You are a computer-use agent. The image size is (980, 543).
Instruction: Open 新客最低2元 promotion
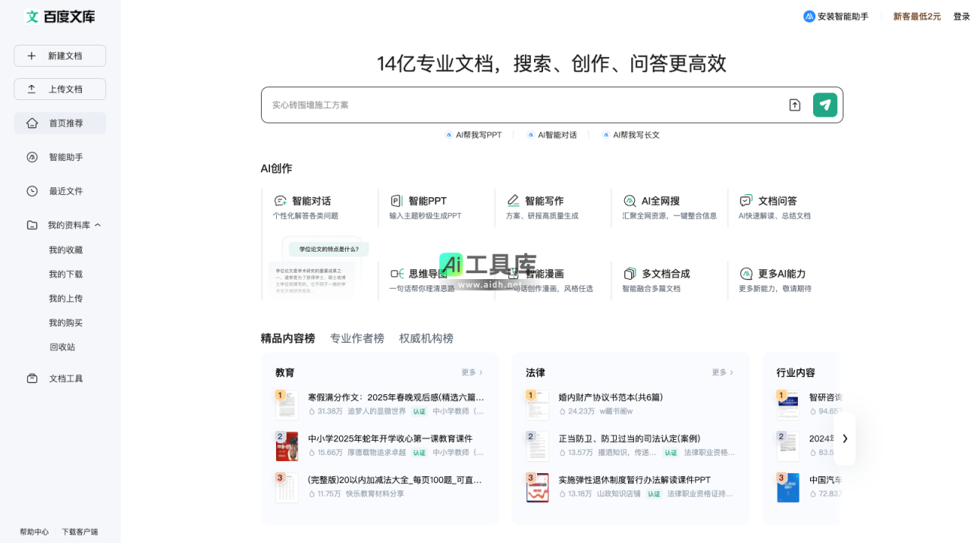coord(916,16)
